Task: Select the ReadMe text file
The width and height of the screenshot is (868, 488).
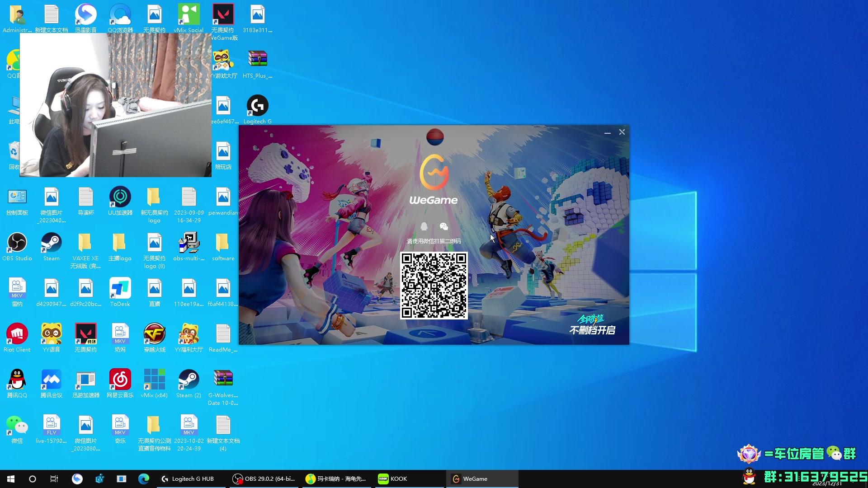Action: [x=223, y=338]
